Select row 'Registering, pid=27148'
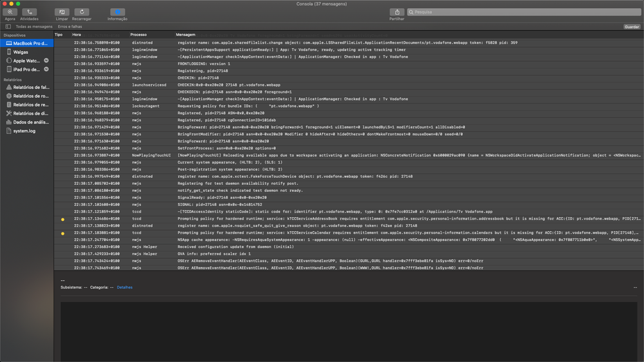 pos(349,71)
